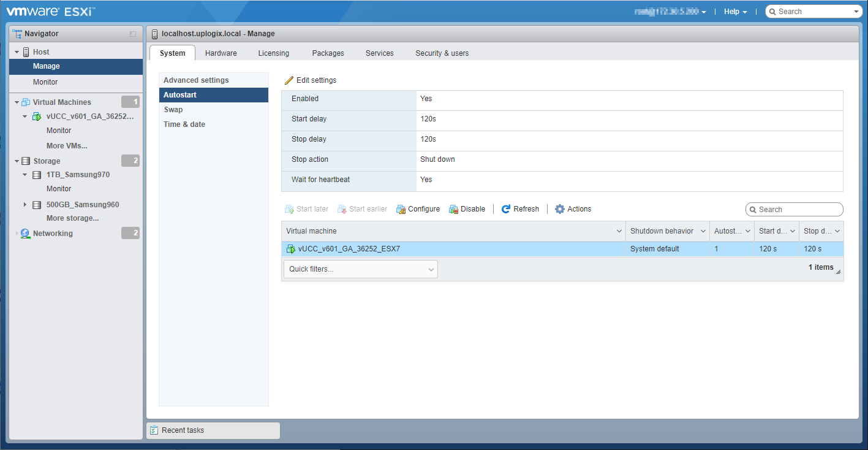Image resolution: width=868 pixels, height=450 pixels.
Task: Click the 1TB_Samsung970 datastore icon
Action: pos(37,175)
